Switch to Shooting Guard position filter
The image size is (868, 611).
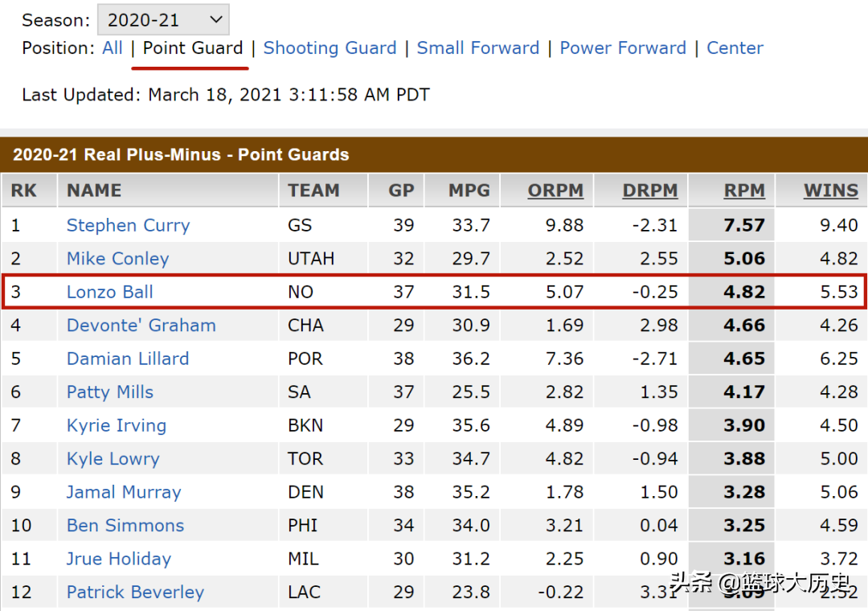(330, 48)
